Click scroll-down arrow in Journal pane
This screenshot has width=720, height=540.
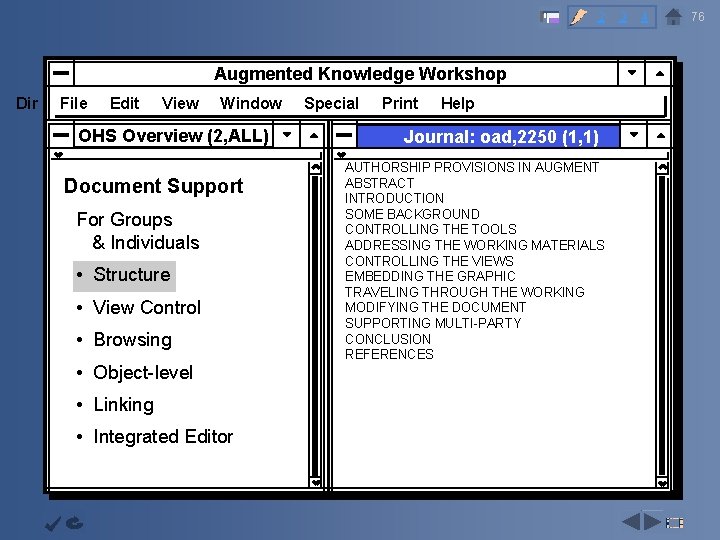[662, 482]
